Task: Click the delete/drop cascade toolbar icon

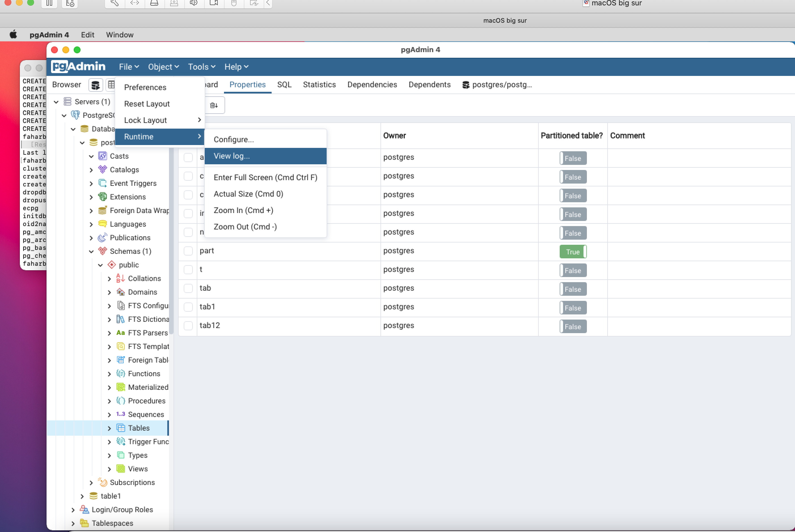Action: click(x=213, y=105)
